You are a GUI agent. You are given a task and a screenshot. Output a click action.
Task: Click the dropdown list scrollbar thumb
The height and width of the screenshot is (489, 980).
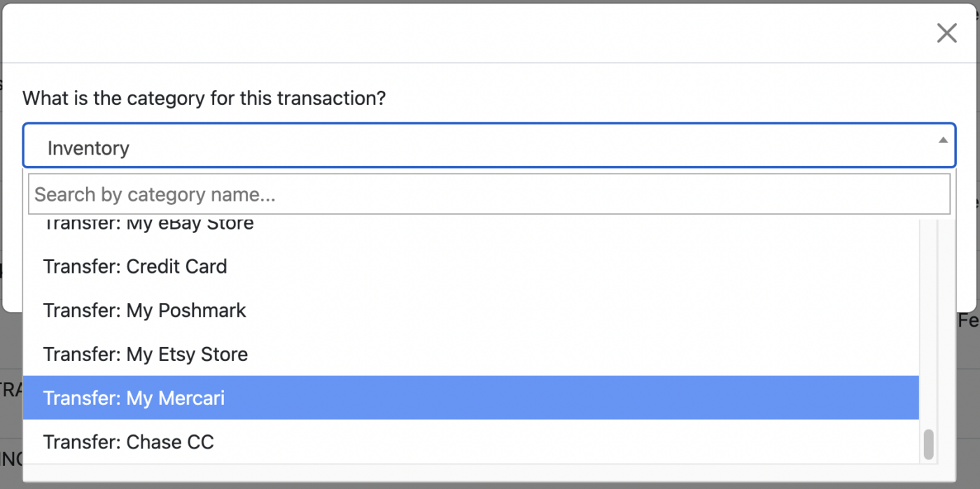point(927,443)
